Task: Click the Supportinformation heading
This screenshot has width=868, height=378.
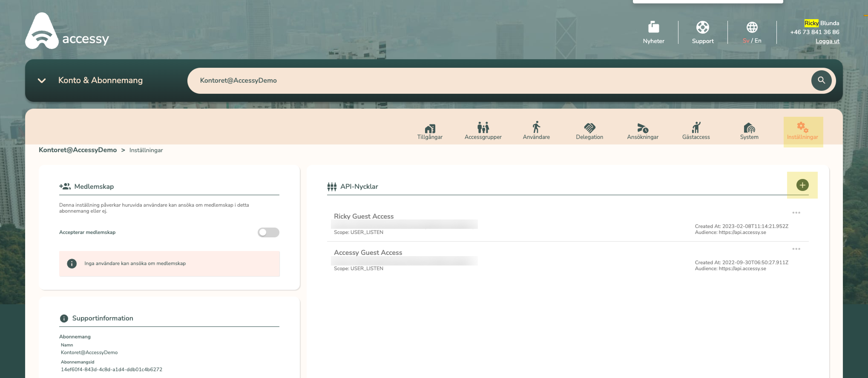Action: tap(102, 318)
